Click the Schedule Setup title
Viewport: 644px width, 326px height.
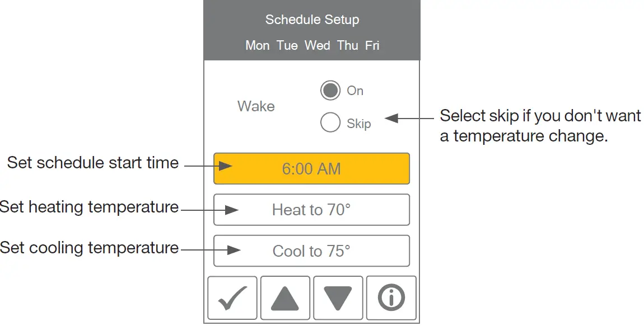312,20
